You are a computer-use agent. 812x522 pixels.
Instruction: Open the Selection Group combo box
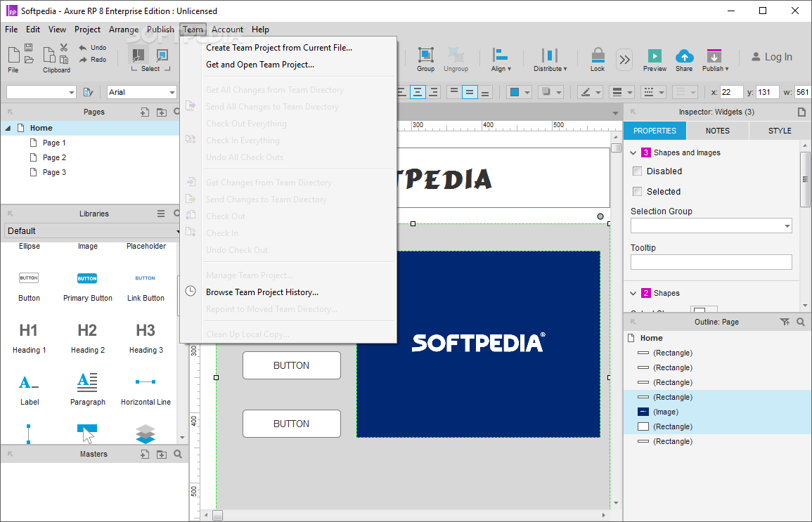(x=711, y=226)
